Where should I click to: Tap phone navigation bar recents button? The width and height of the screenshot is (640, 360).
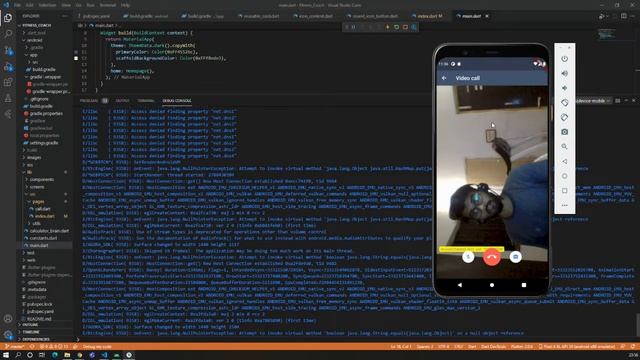click(x=524, y=285)
